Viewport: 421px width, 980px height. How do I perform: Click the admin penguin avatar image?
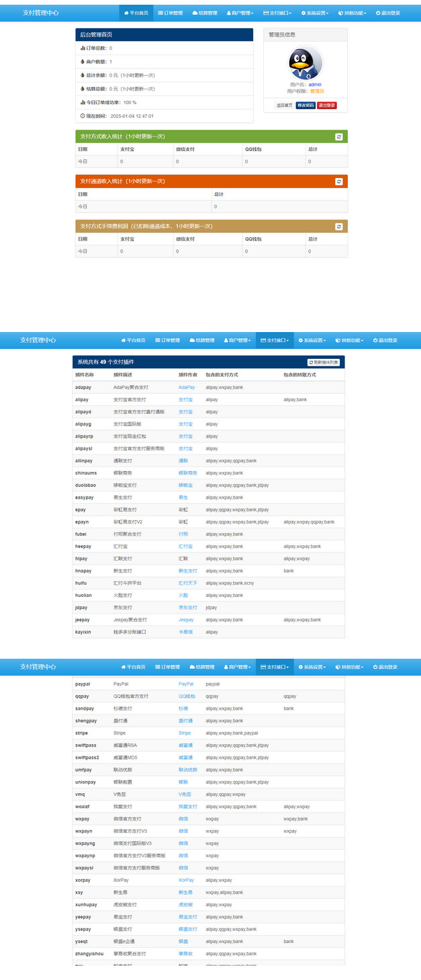pos(306,63)
